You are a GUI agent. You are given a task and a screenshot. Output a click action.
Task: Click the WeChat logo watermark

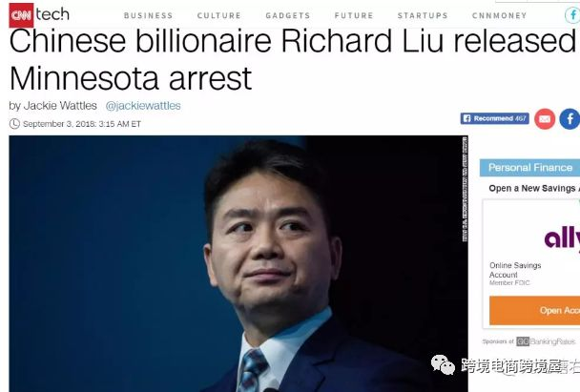pyautogui.click(x=444, y=365)
